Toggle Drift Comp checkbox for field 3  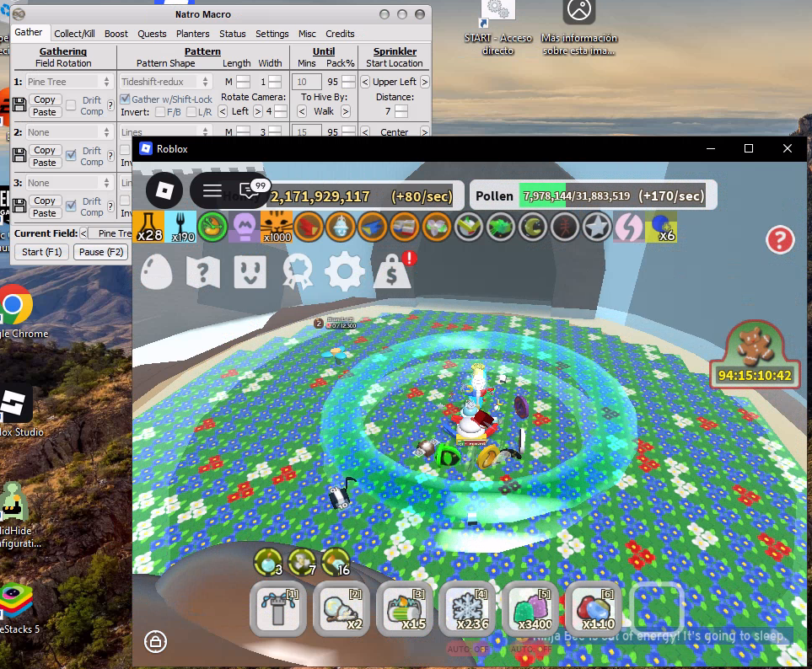tap(71, 206)
